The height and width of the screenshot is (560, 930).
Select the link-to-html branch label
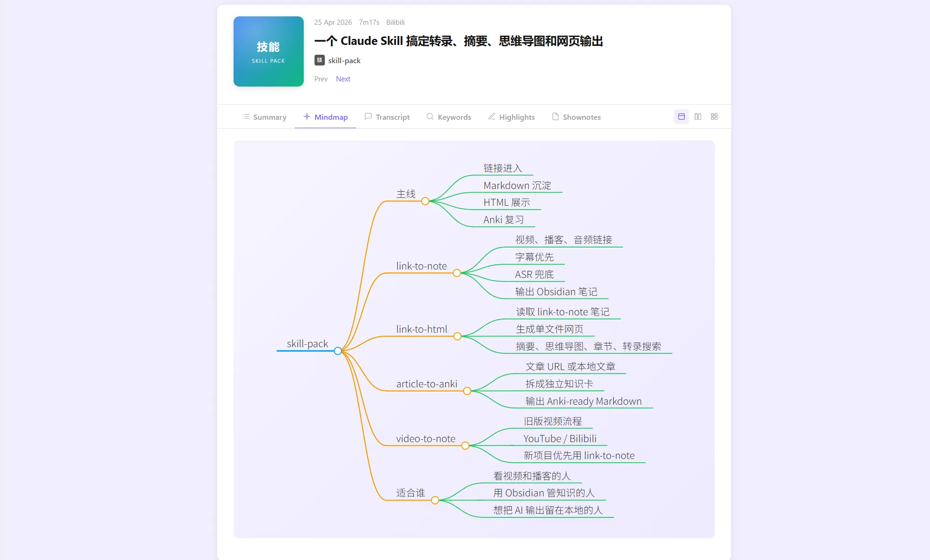pos(422,329)
